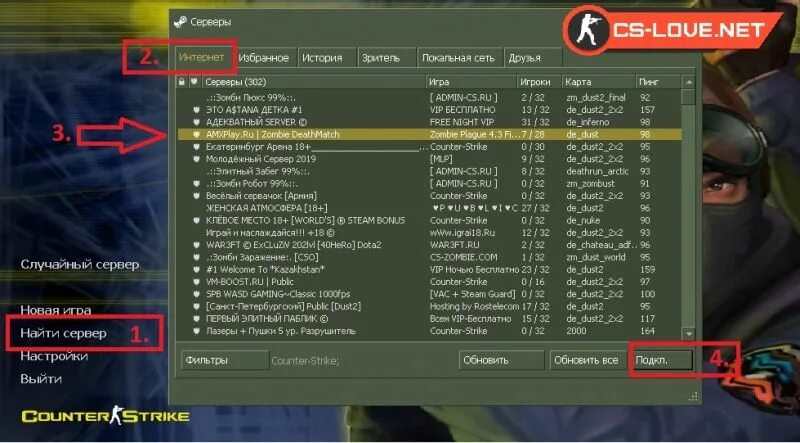Viewport: 800px width, 443px height.
Task: Click shield icon of АДЕКВАТНЫЙ SERVER
Action: [x=195, y=122]
